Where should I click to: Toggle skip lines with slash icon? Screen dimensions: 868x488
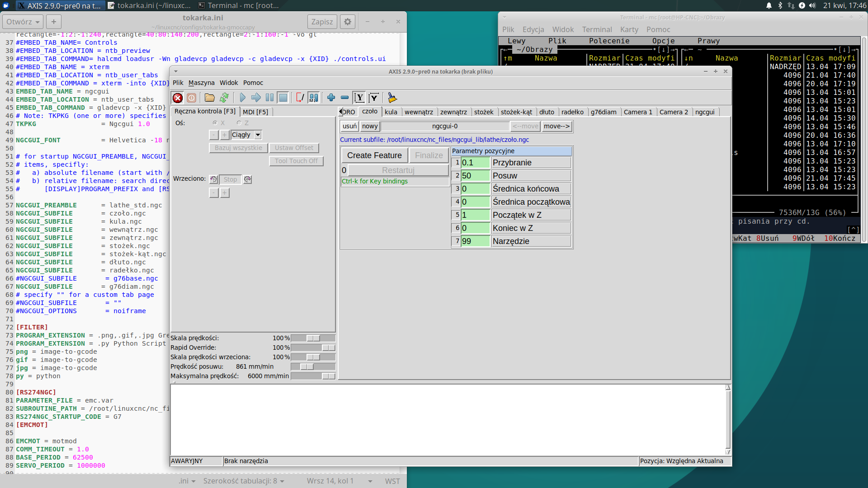tap(300, 98)
